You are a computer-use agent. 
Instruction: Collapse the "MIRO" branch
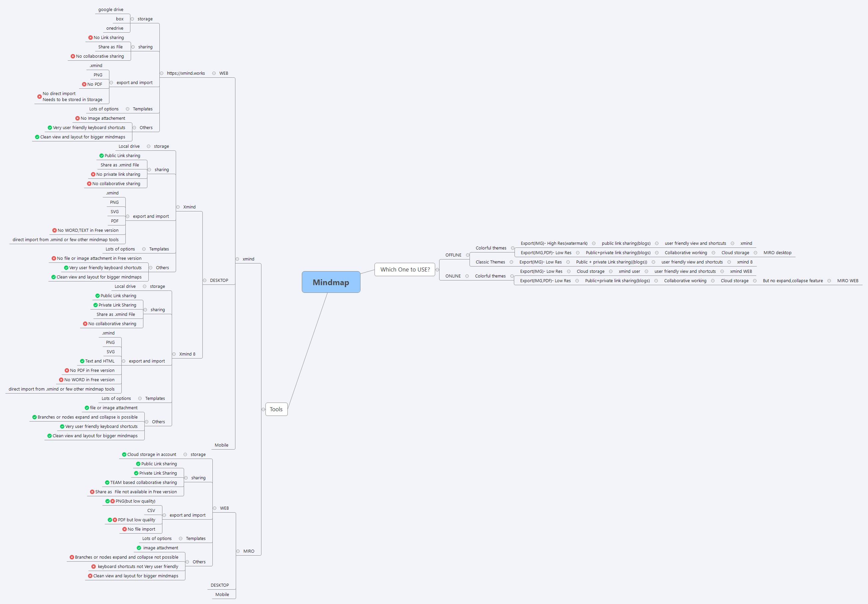tap(238, 551)
